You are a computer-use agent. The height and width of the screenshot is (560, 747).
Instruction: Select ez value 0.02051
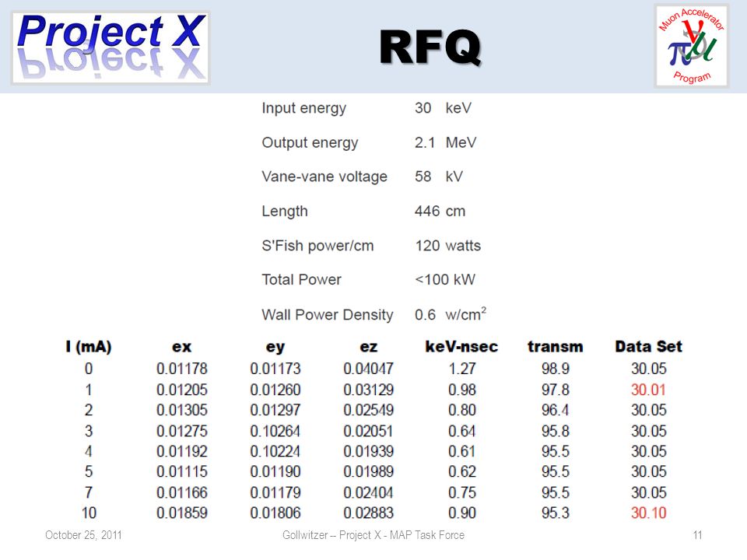tap(369, 432)
